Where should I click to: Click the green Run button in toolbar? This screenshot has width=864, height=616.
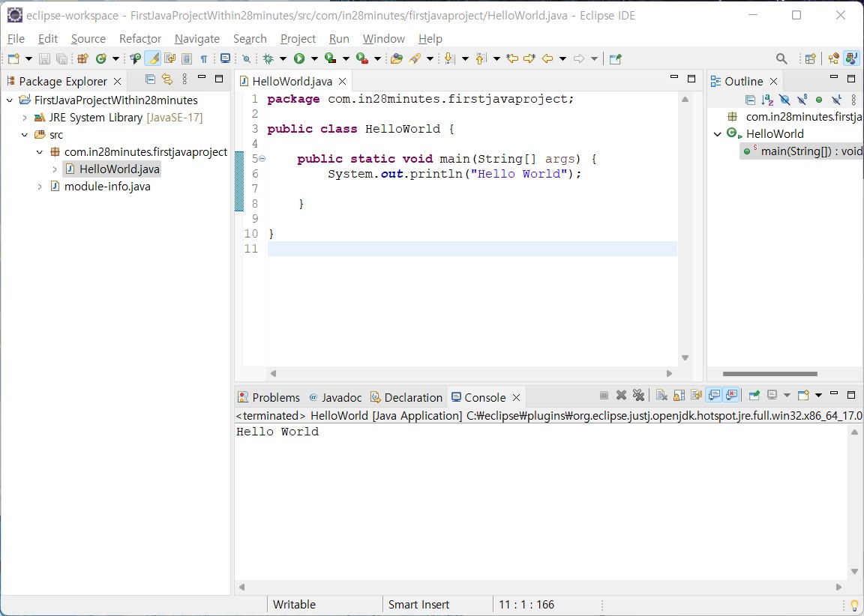point(299,58)
